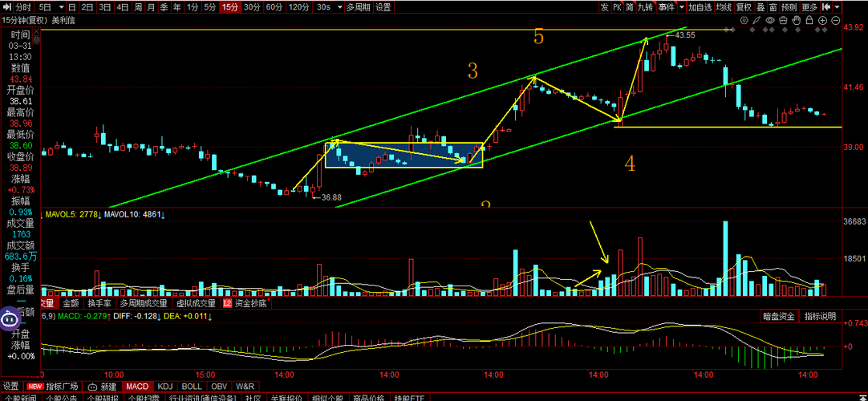Click the 新建 robot button
This screenshot has width=868, height=401.
coord(103,386)
